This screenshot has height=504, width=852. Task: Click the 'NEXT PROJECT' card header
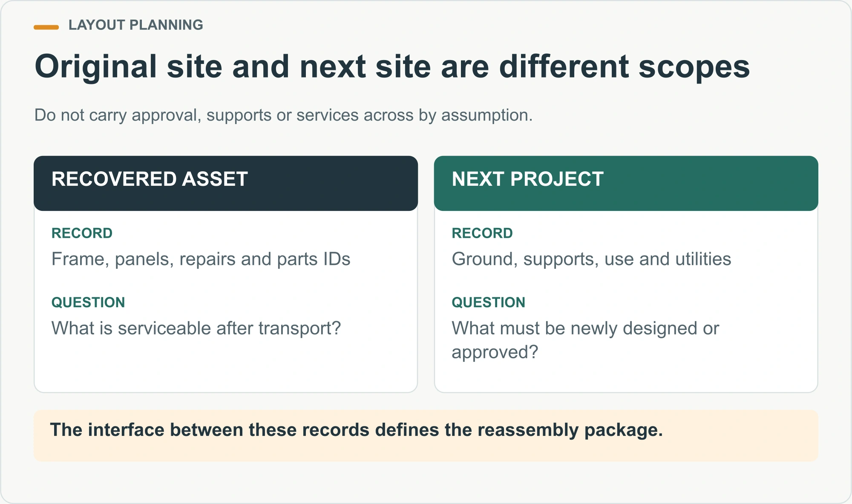click(626, 183)
